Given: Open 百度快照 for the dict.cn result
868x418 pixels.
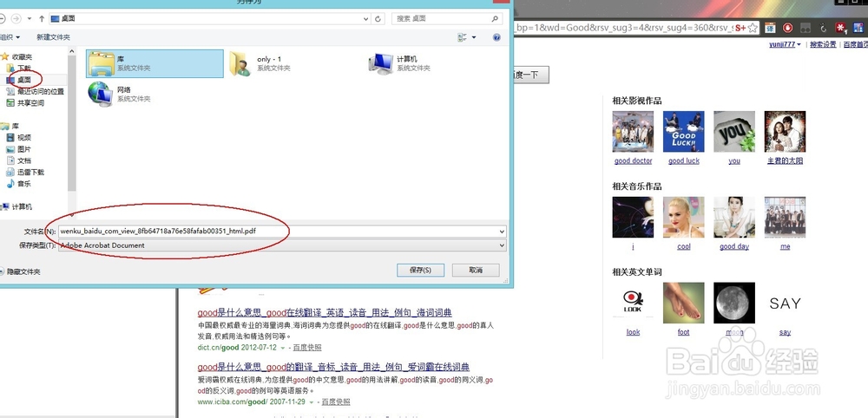Looking at the screenshot, I should 307,348.
